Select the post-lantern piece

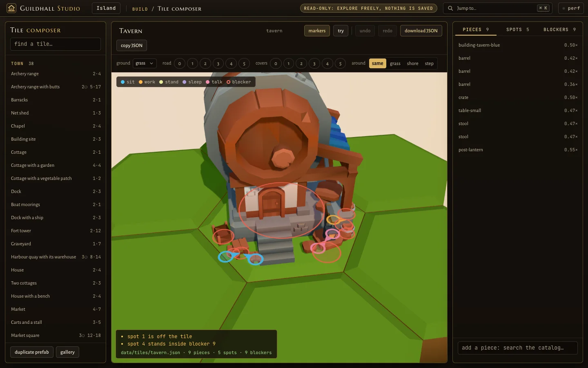pos(518,150)
